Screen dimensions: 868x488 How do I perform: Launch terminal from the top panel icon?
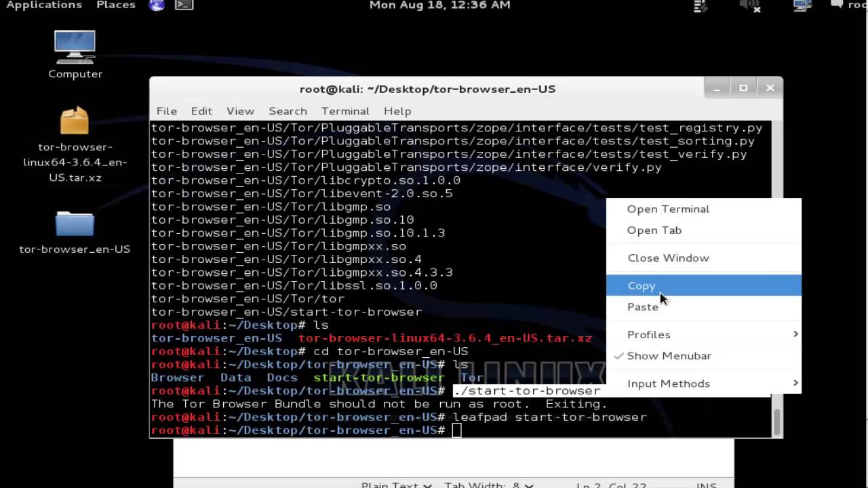184,5
